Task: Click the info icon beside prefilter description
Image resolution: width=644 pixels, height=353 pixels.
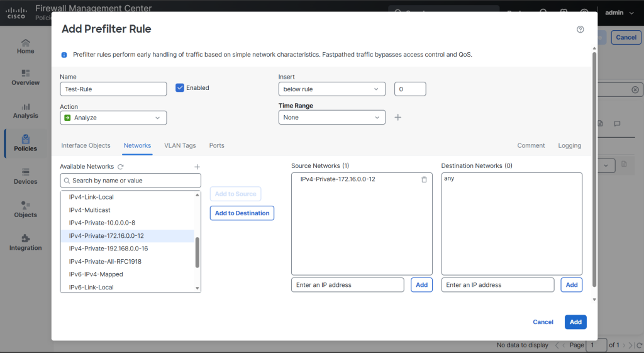Action: tap(64, 55)
